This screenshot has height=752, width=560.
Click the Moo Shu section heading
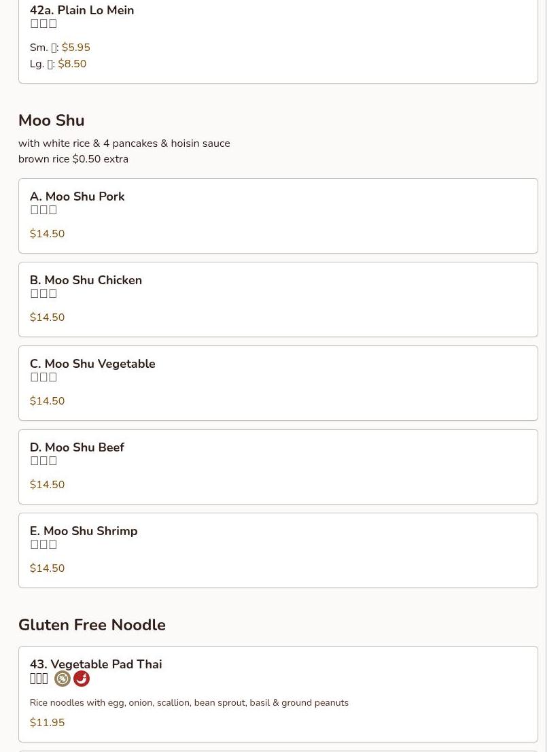(x=51, y=120)
